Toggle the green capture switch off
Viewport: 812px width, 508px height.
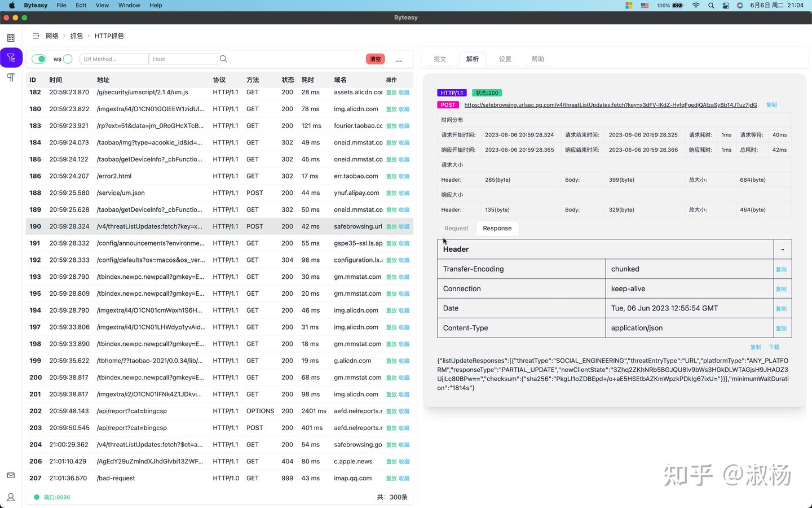click(x=39, y=59)
